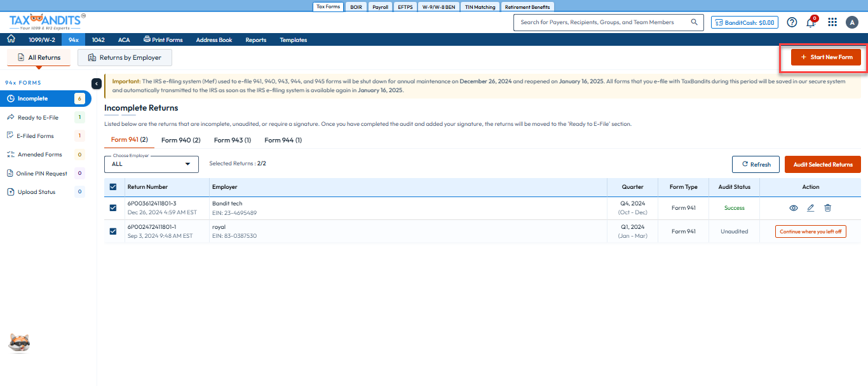Screen dimensions: 868x386
Task: Click the TaxBandits logo
Action: (x=48, y=23)
